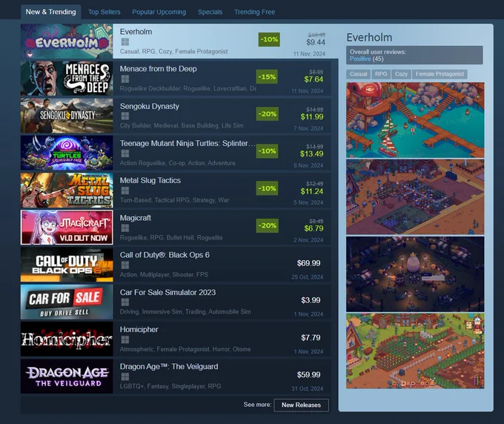Click the Windows icon under Magicraft

pyautogui.click(x=125, y=228)
